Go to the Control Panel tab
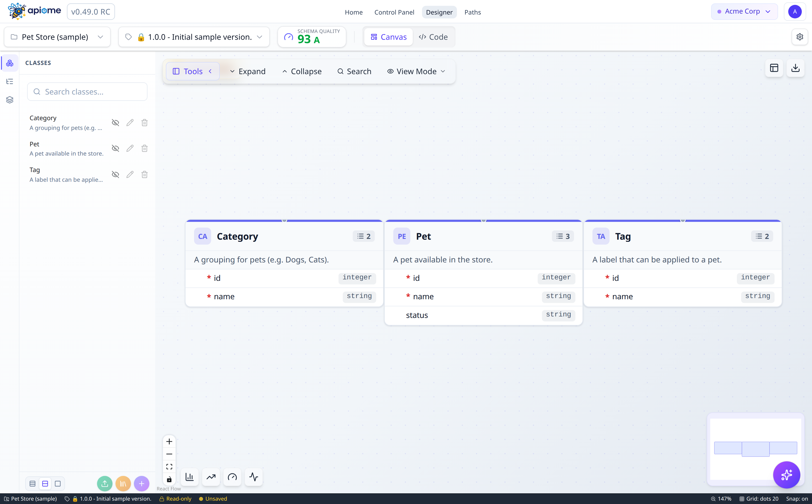Viewport: 812px width, 504px height. [x=394, y=12]
